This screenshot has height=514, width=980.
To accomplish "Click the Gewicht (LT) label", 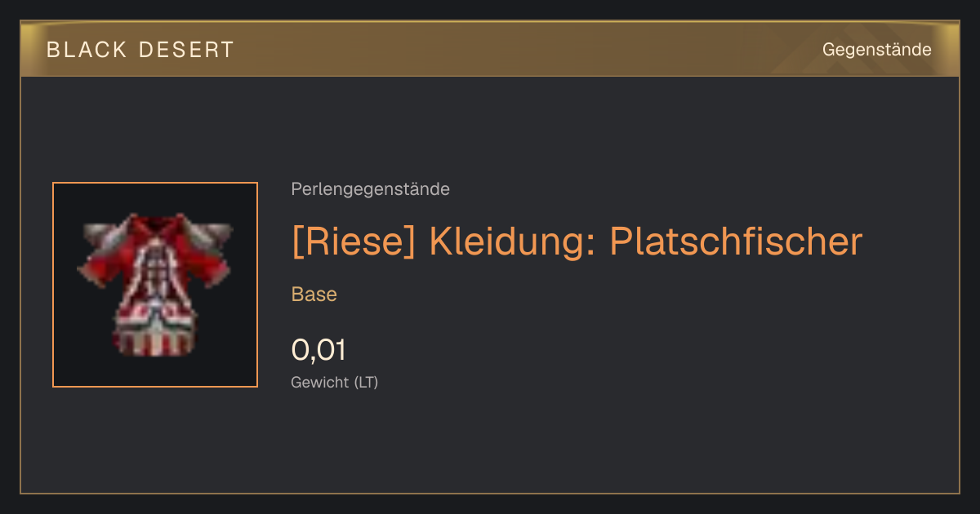I will tap(335, 382).
